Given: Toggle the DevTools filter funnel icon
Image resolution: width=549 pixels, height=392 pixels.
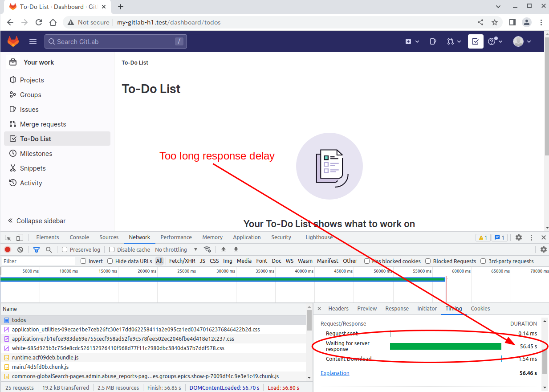Looking at the screenshot, I should (x=37, y=249).
